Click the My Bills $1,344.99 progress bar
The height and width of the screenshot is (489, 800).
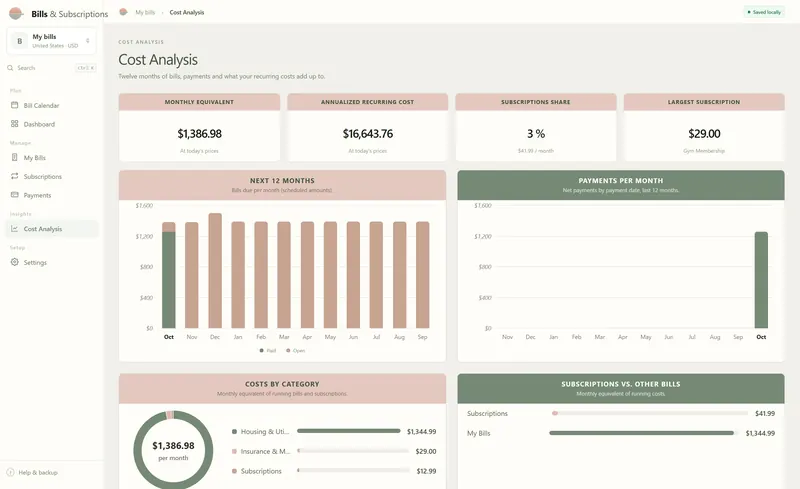(x=643, y=433)
